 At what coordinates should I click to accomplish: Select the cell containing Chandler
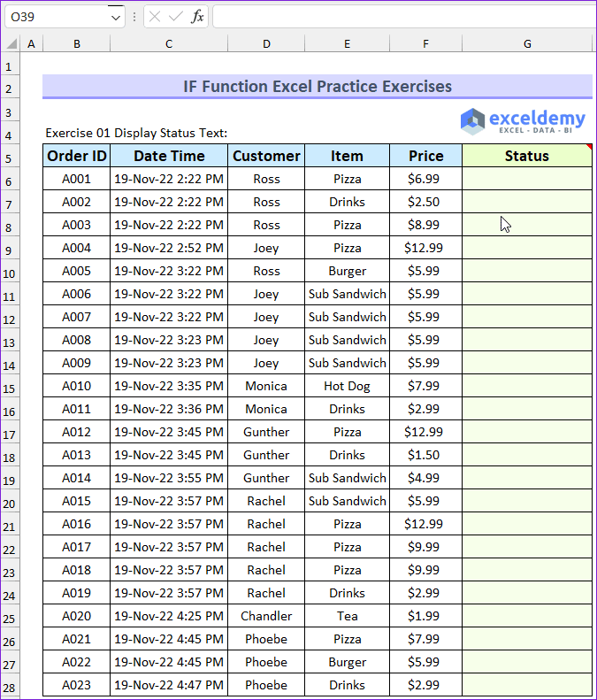tap(266, 616)
